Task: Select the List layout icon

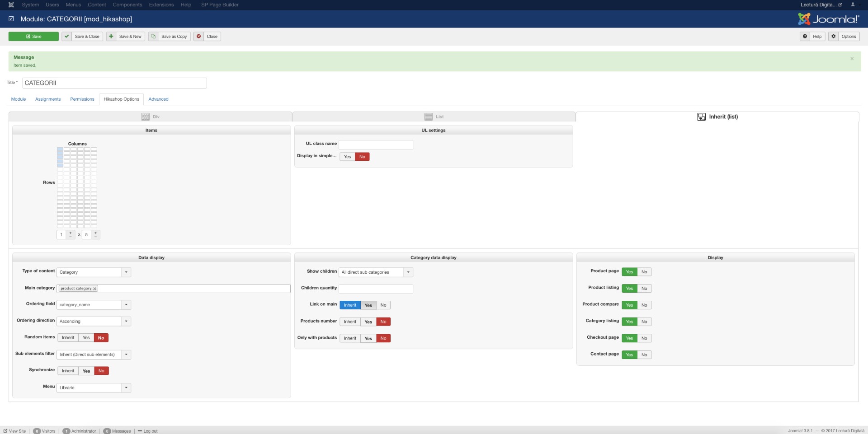Action: [x=429, y=117]
